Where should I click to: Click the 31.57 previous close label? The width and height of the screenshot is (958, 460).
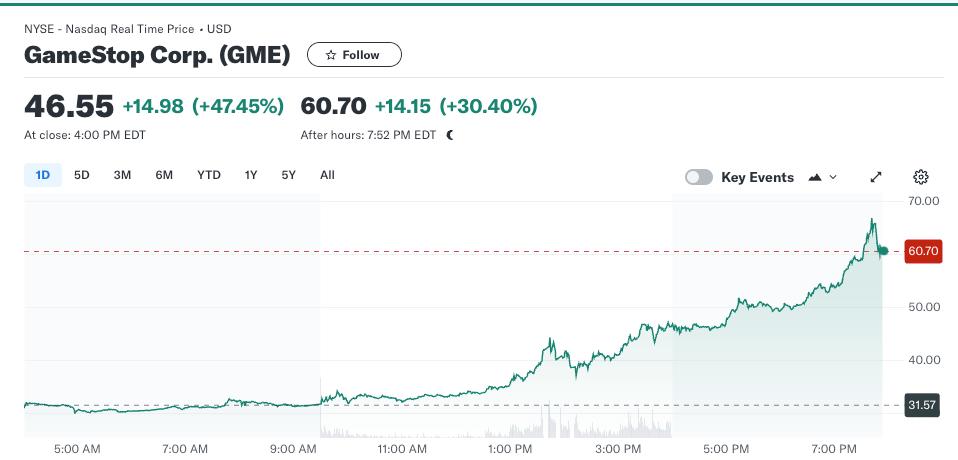[x=922, y=405]
